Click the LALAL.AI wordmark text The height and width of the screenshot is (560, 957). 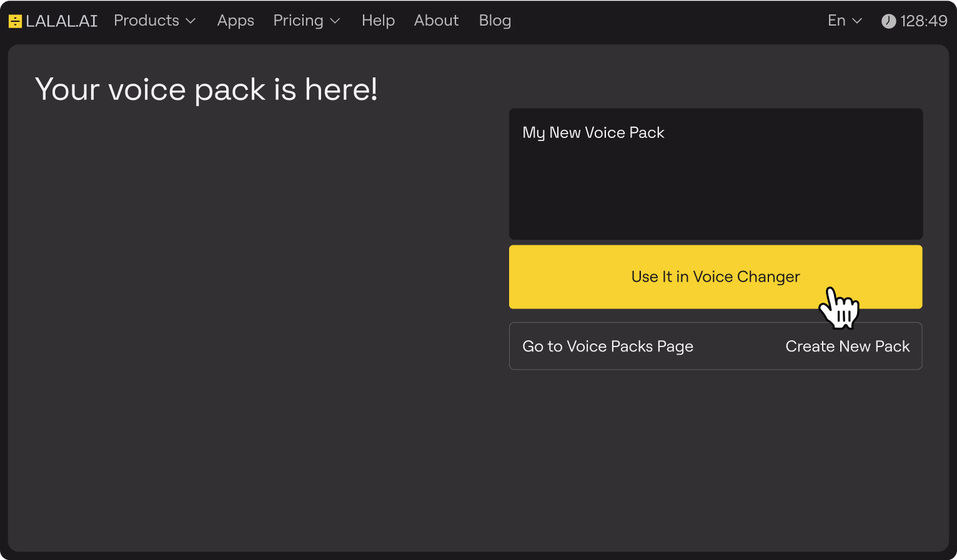tap(61, 21)
